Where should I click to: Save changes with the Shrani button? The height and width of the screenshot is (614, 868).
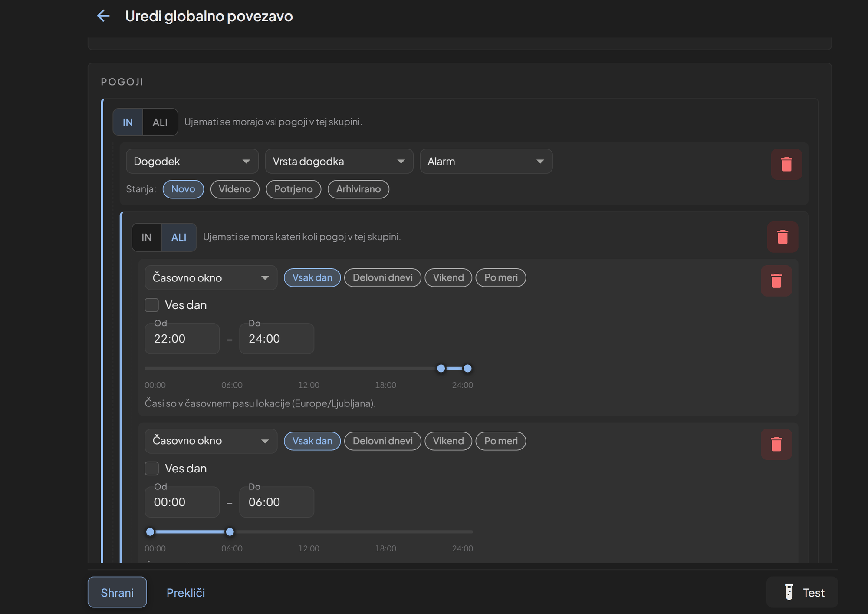click(x=117, y=592)
